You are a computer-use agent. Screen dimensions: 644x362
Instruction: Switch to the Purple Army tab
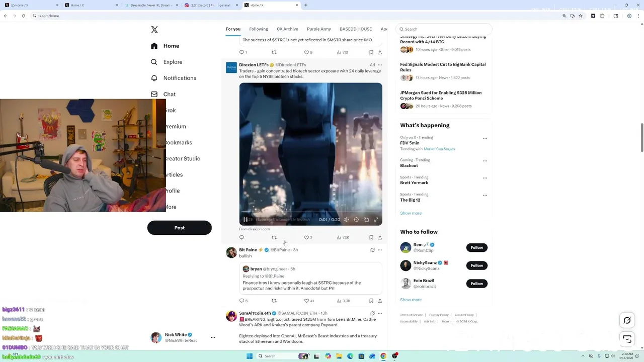pyautogui.click(x=319, y=29)
